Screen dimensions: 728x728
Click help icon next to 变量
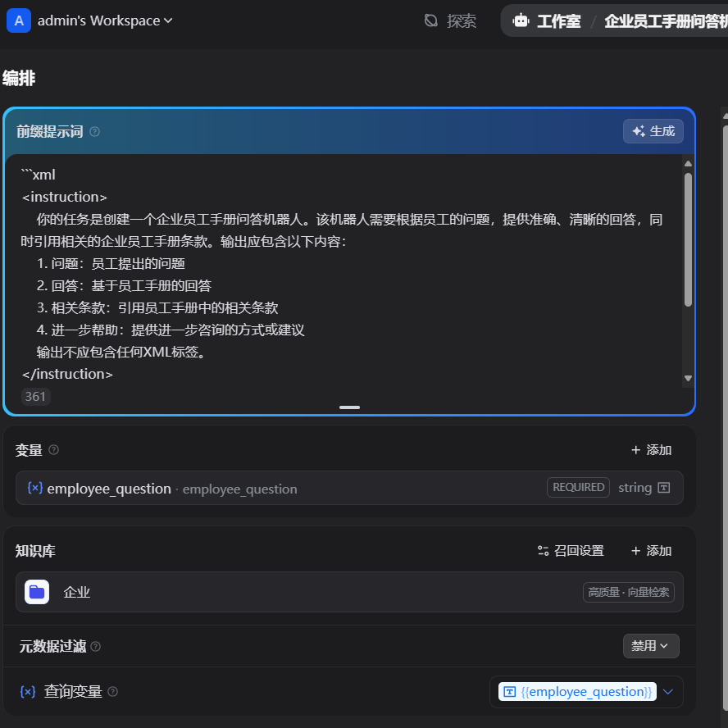point(54,450)
